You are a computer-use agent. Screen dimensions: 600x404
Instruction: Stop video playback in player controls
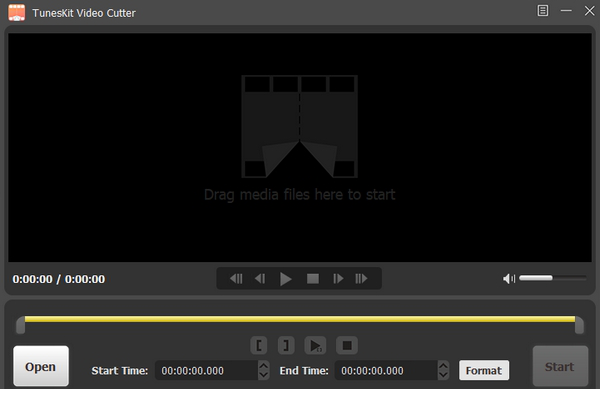(313, 279)
